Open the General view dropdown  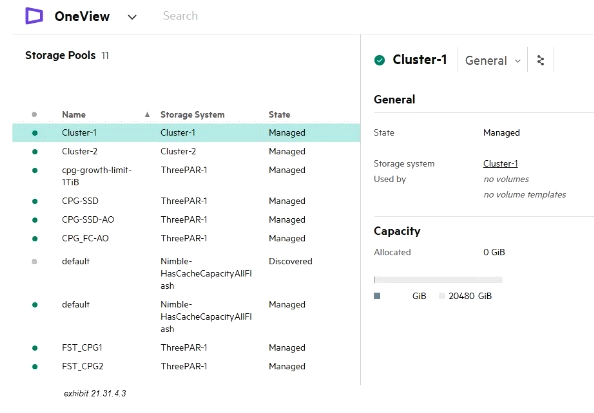coord(492,60)
